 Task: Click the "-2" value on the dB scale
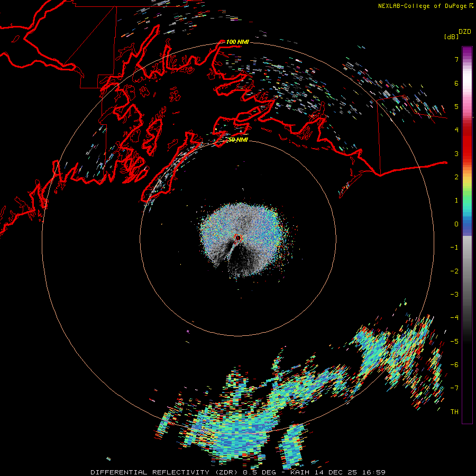(x=454, y=271)
